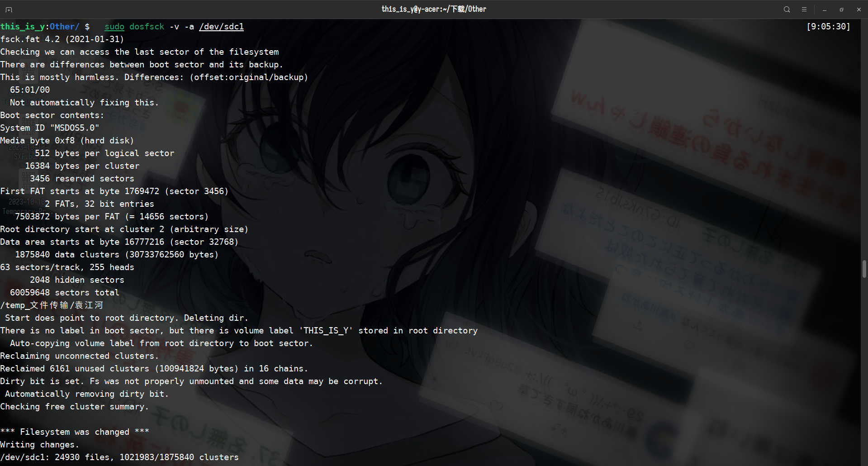Click the terminal vertical scrollbar thumb

[x=864, y=269]
